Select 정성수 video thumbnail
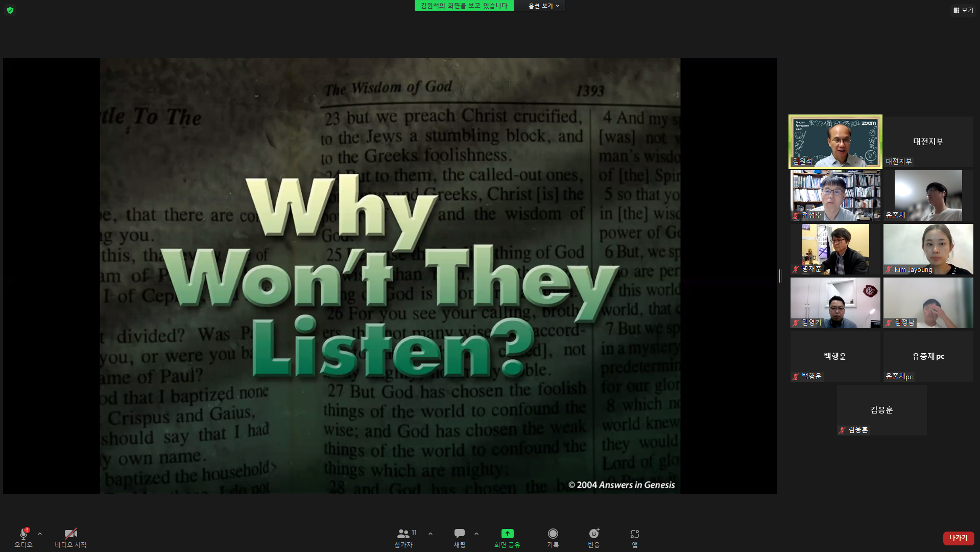980x552 pixels. pos(835,195)
